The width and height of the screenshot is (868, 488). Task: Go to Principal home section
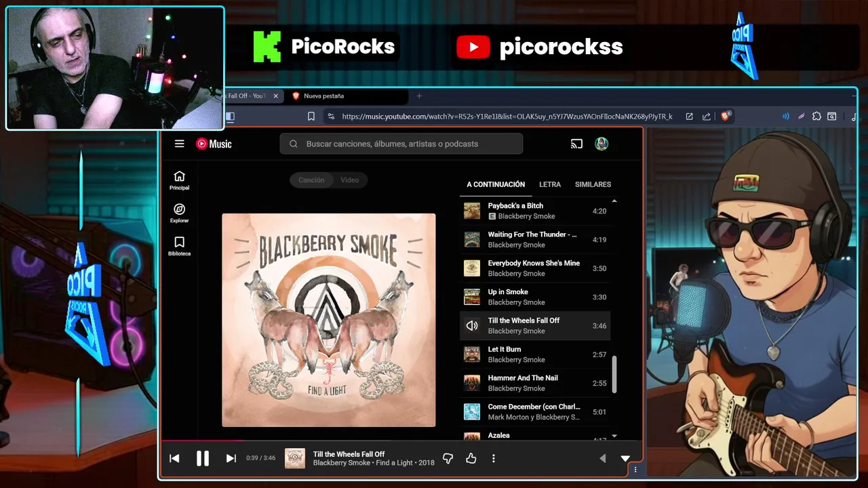pos(179,180)
